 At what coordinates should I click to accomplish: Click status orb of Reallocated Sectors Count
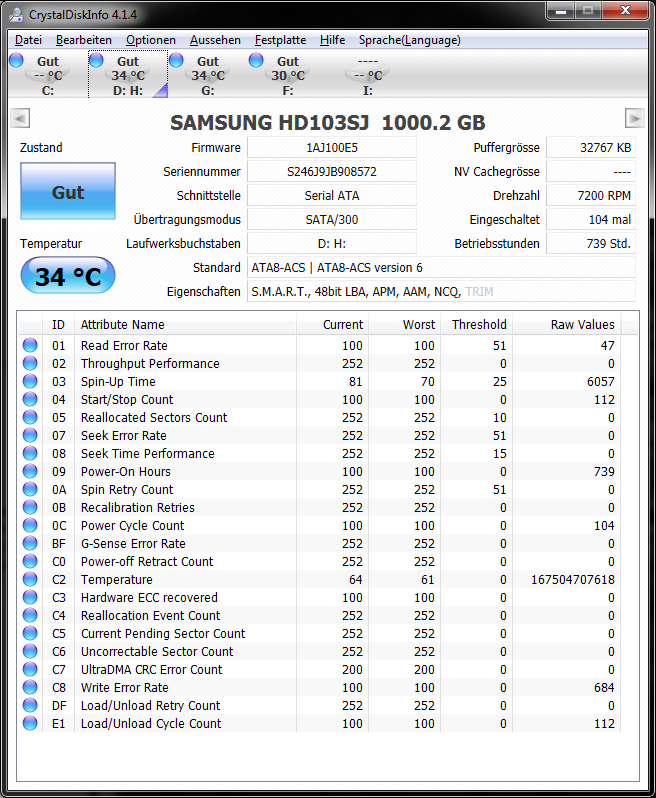click(x=30, y=417)
